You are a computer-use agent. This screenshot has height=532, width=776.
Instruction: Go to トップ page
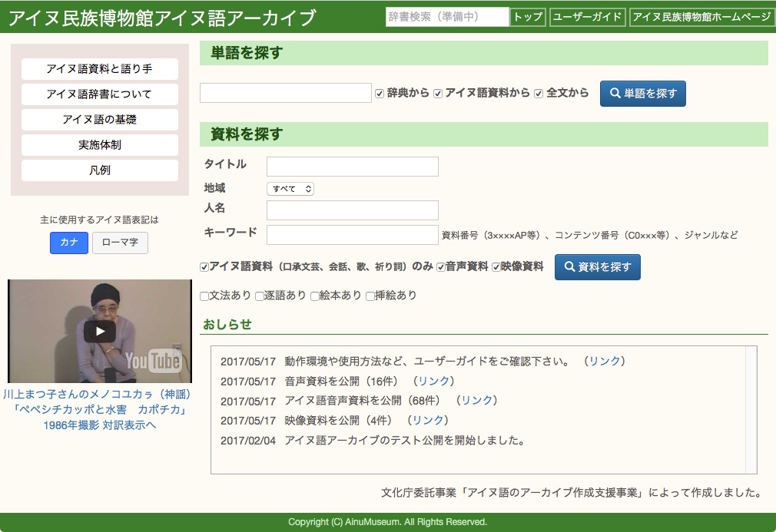[528, 17]
